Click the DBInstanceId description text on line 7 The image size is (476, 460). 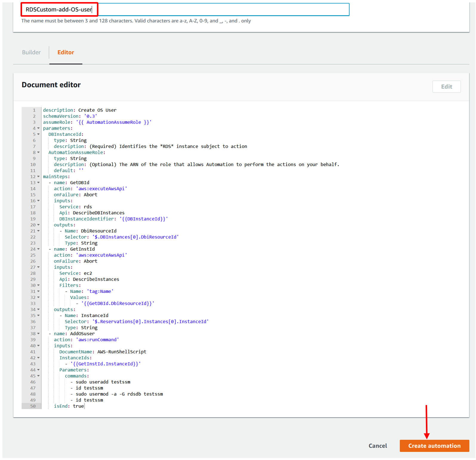point(150,146)
